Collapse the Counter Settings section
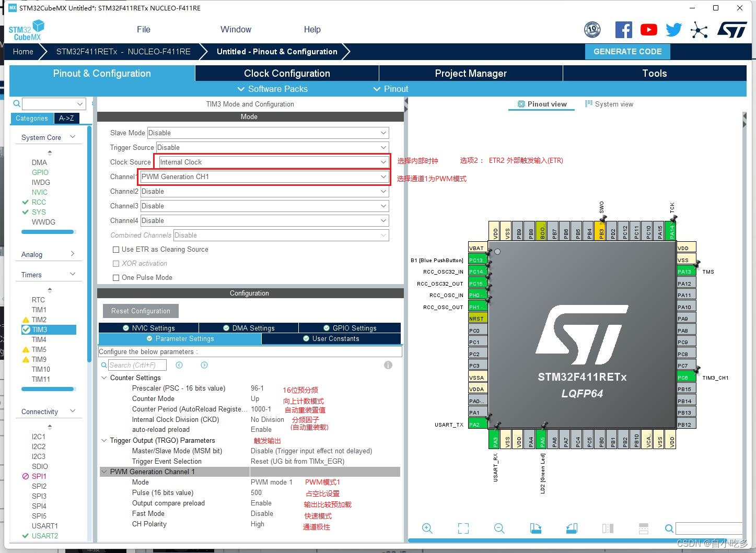The height and width of the screenshot is (553, 756). click(x=103, y=378)
